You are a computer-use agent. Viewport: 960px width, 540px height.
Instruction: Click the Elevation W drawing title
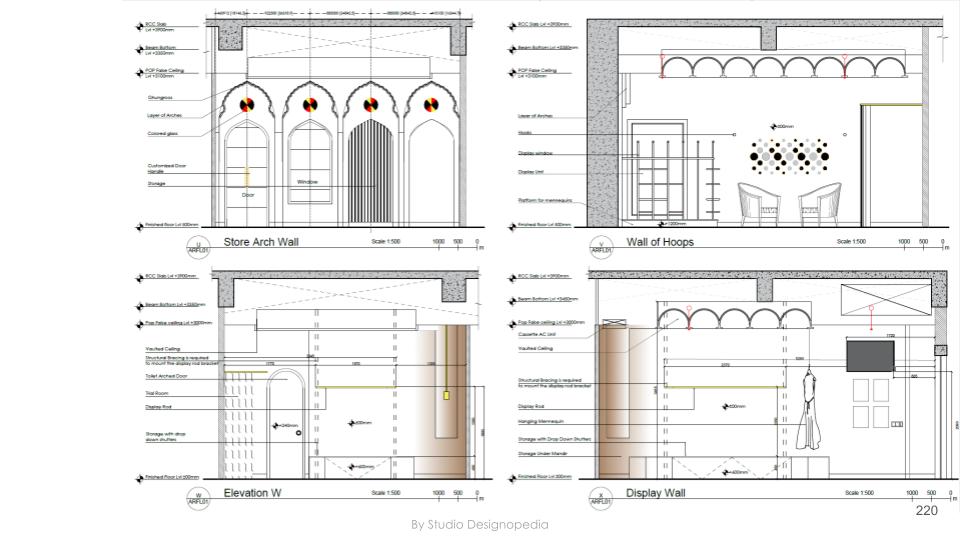coord(257,494)
